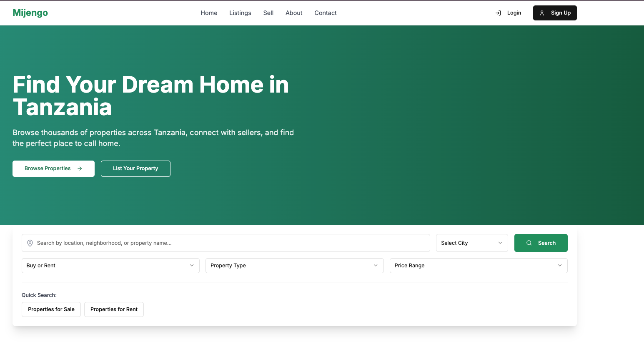This screenshot has width=644, height=352.
Task: Expand the Buy or Rent dropdown
Action: pyautogui.click(x=110, y=266)
